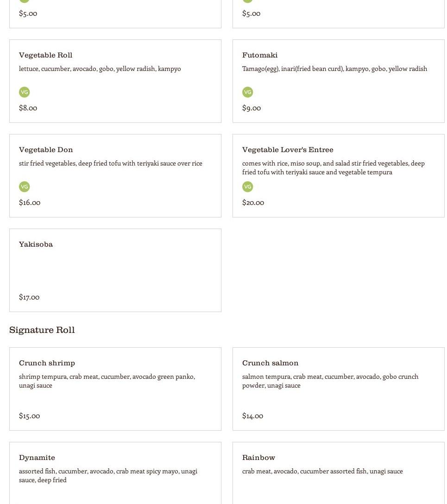The height and width of the screenshot is (504, 447).
Task: Open the Rainbow roll item
Action: click(339, 473)
